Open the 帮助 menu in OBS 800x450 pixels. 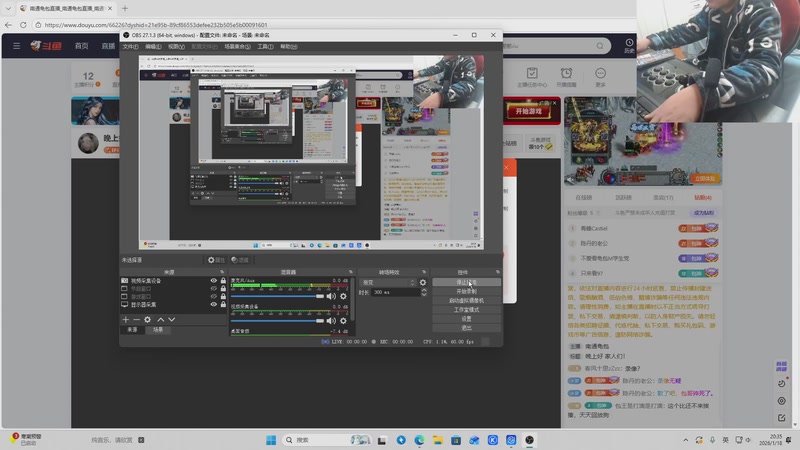[288, 46]
